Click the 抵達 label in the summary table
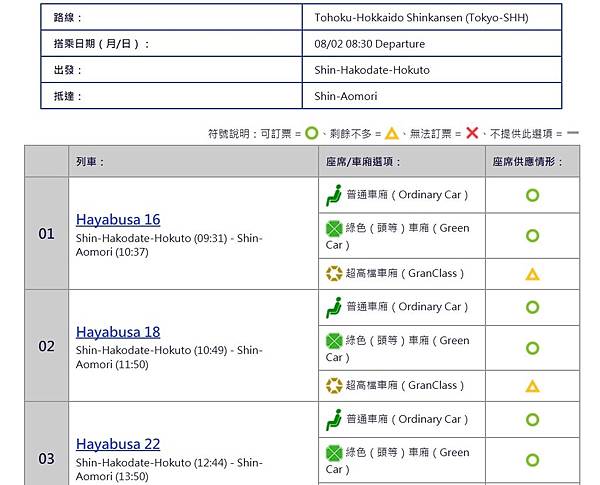600x485 pixels. (68, 96)
